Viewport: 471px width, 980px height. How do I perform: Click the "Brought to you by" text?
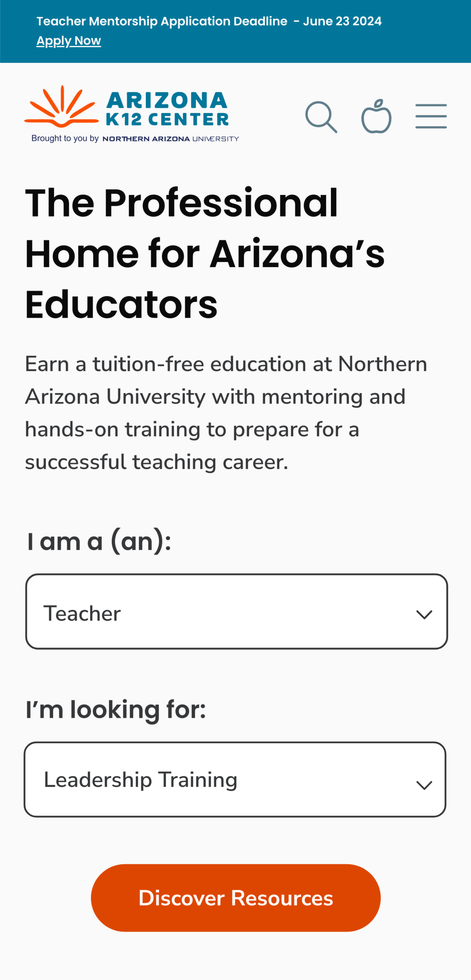[x=65, y=138]
